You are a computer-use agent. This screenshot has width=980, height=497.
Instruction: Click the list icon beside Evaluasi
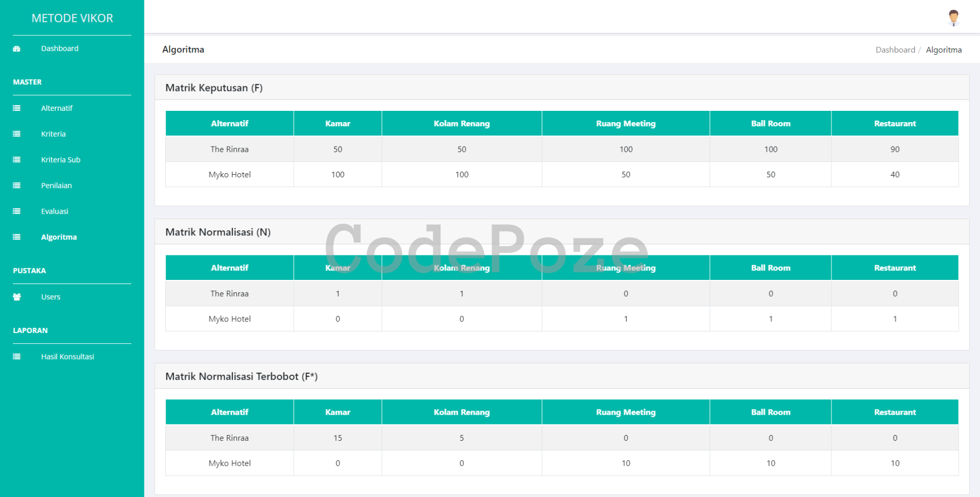(17, 211)
